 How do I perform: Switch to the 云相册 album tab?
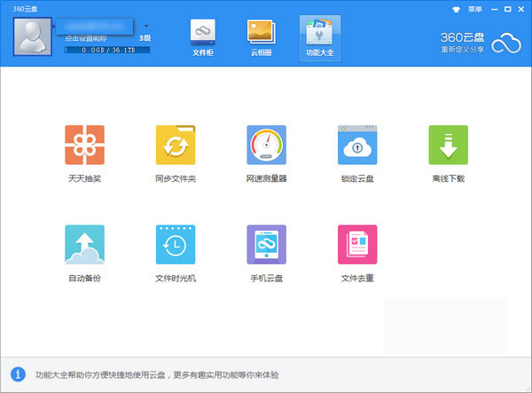point(262,38)
